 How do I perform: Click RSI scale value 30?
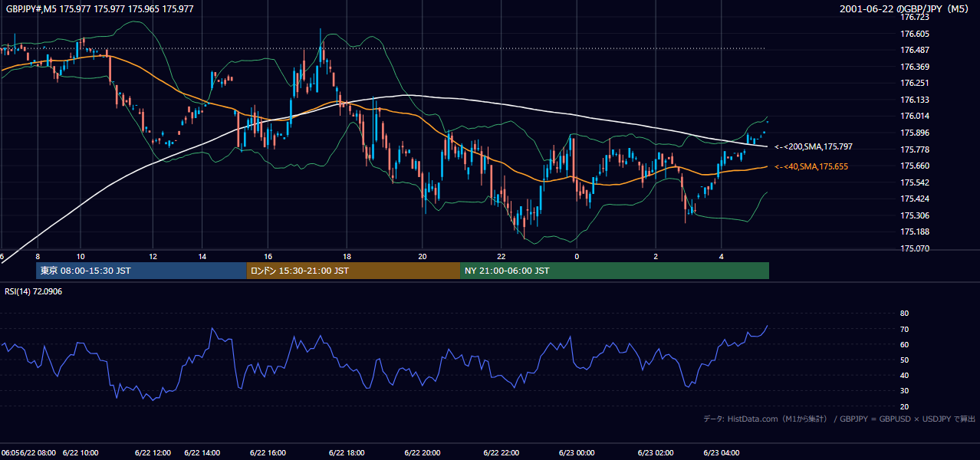tap(904, 391)
